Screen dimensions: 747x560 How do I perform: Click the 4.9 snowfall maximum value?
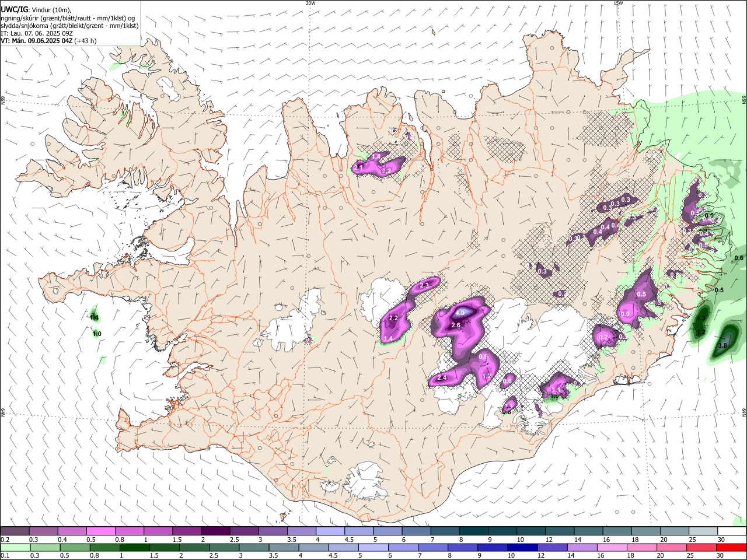(x=459, y=313)
